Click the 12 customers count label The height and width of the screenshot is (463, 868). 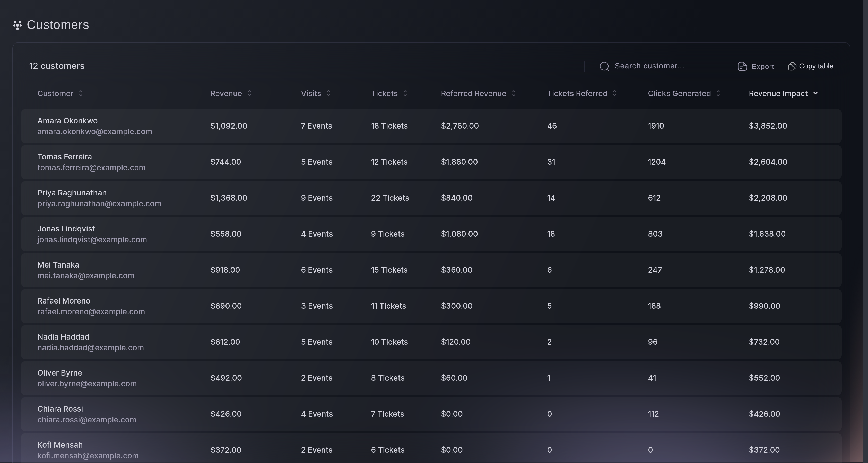(57, 66)
